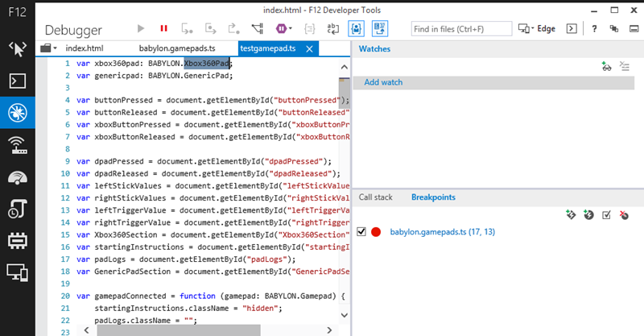Click the "gamepadConnected" function name
This screenshot has height=336, width=644.
coord(130,296)
